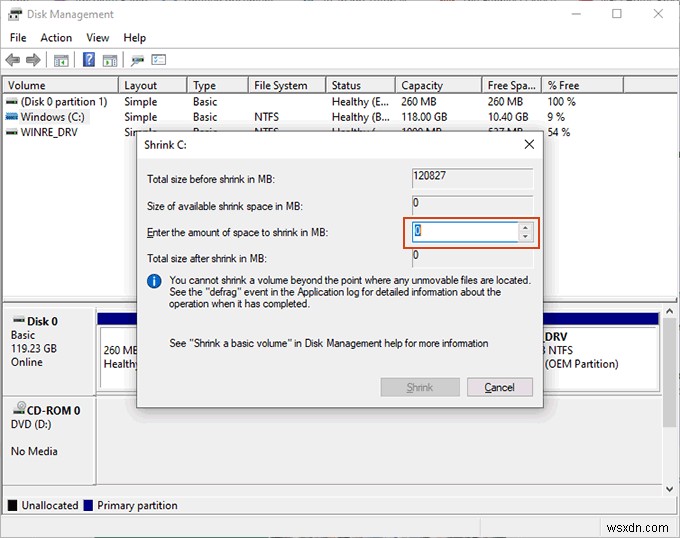The image size is (680, 538).
Task: Click the Cancel button in Shrink dialog
Action: click(x=500, y=387)
